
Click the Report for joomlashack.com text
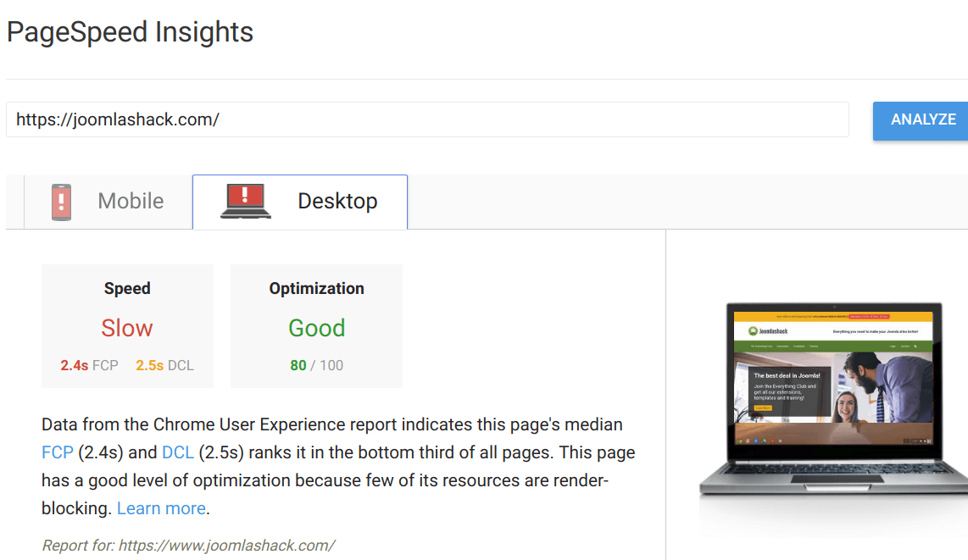coord(188,546)
